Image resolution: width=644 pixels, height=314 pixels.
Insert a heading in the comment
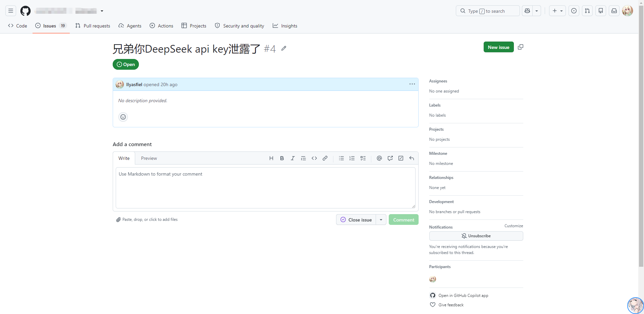[x=271, y=158]
